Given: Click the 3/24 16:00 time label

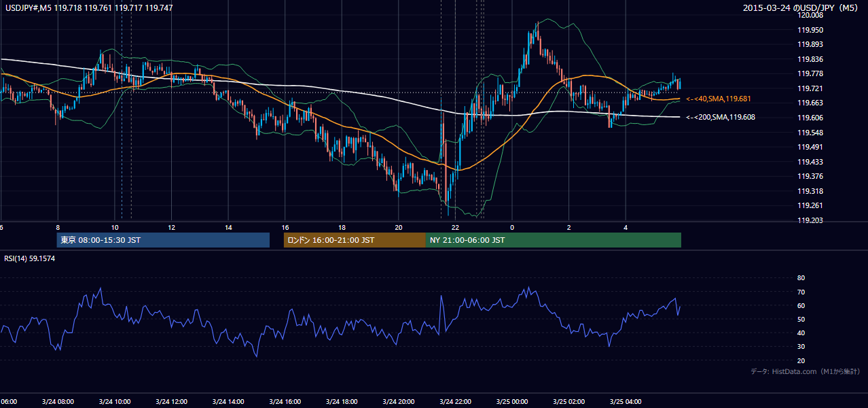Looking at the screenshot, I should (285, 402).
